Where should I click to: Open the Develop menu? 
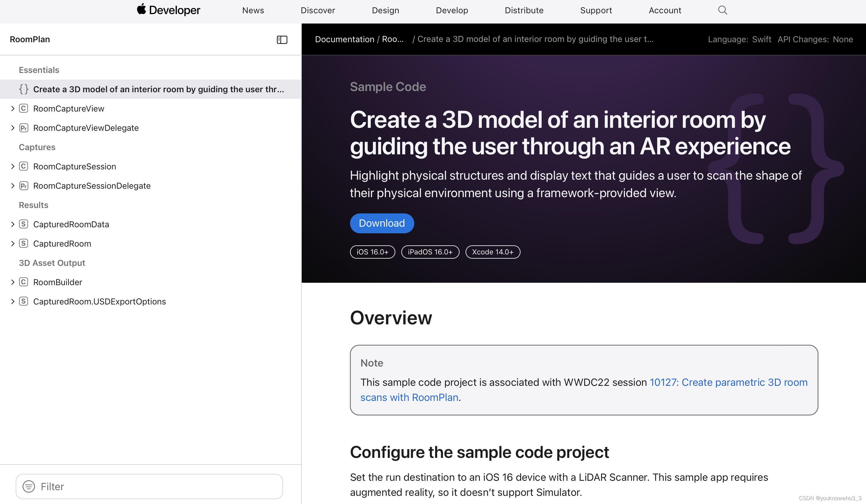tap(451, 10)
